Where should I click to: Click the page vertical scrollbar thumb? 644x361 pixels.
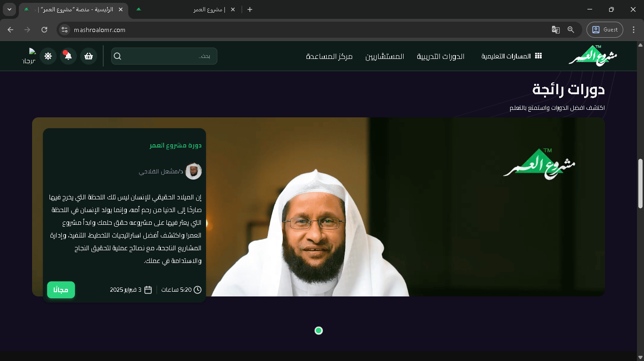(x=640, y=183)
